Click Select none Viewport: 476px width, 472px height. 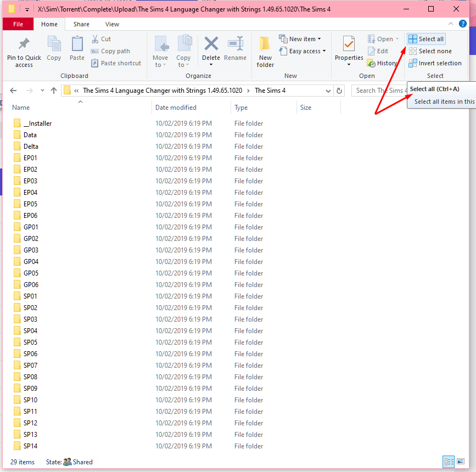[x=430, y=51]
